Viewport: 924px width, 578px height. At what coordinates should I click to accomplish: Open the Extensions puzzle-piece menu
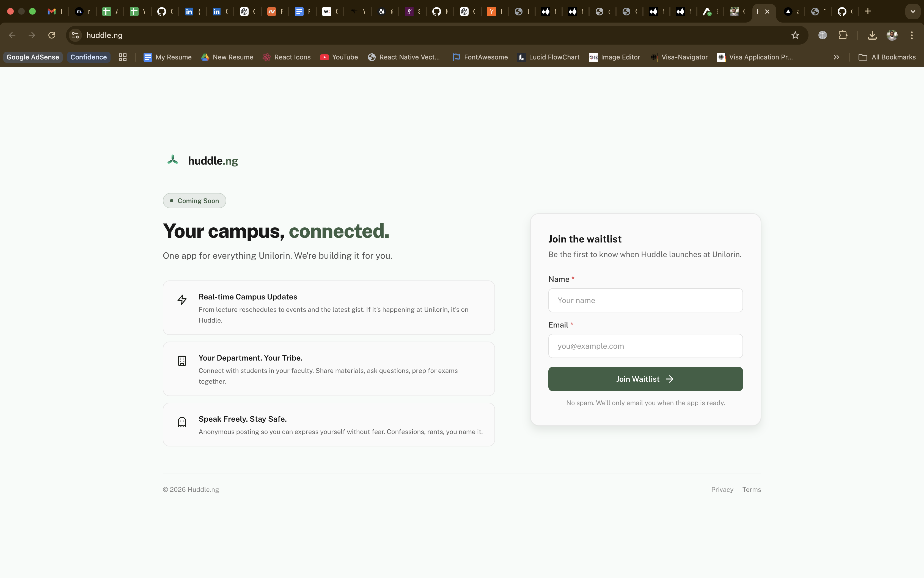tap(843, 35)
